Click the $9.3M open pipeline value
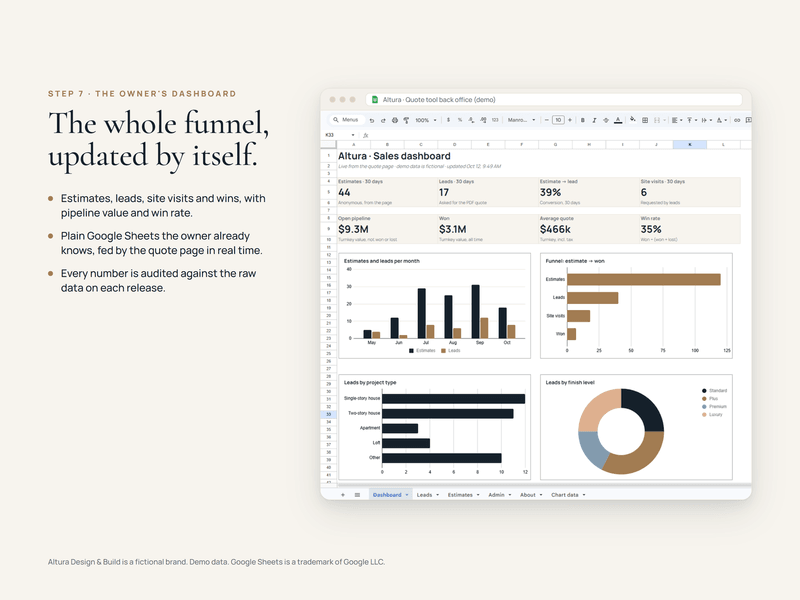This screenshot has height=600, width=800. pos(353,229)
